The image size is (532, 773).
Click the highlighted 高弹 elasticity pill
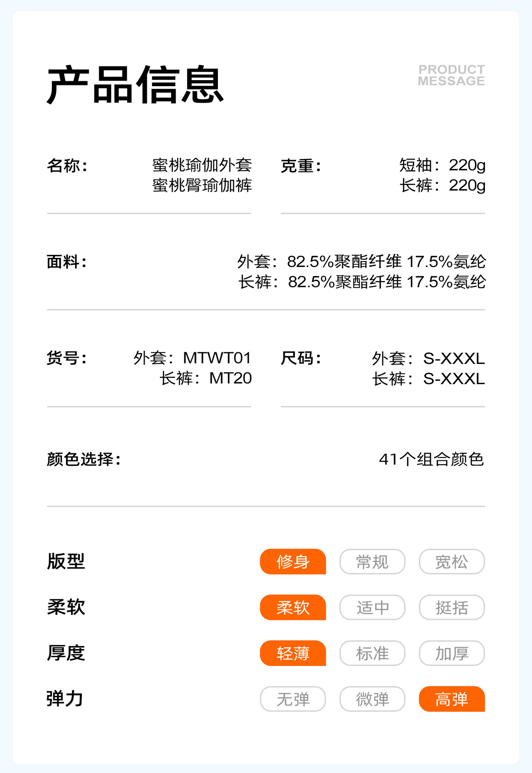pyautogui.click(x=451, y=699)
